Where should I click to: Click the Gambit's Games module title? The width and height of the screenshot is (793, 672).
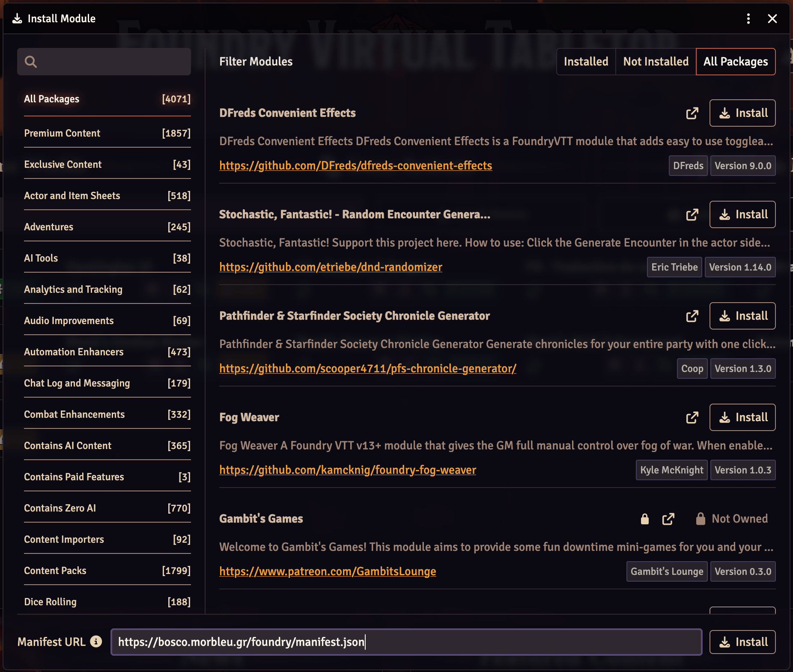click(261, 519)
